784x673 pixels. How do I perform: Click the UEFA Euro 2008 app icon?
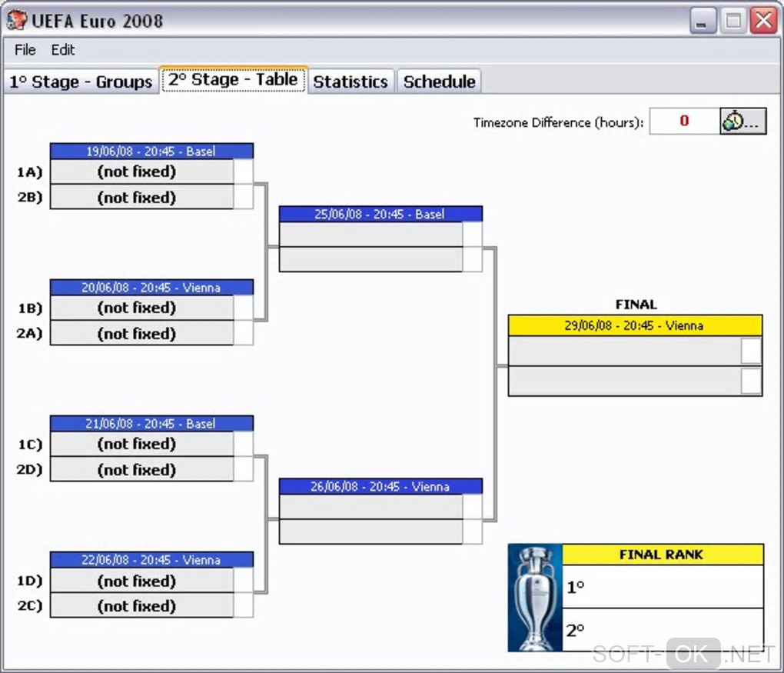point(16,20)
